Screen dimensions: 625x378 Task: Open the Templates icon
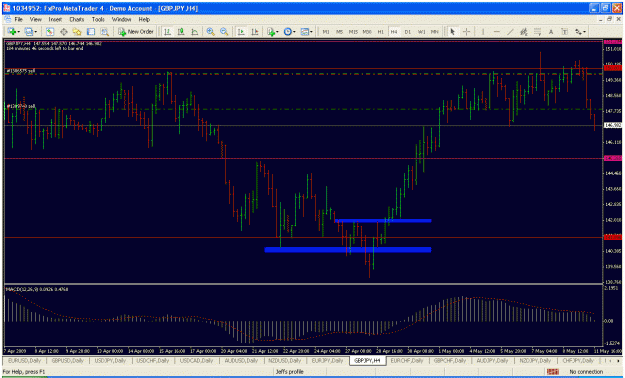(305, 32)
